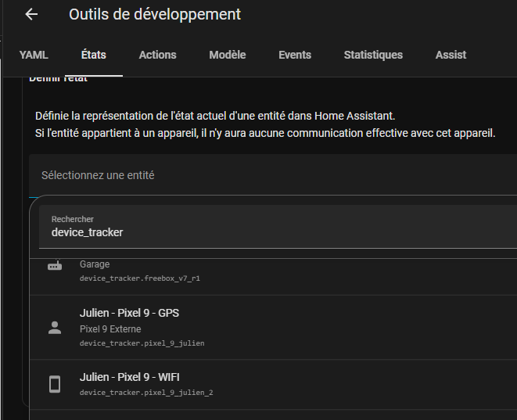
Task: Click the Outils de développement title
Action: click(155, 15)
